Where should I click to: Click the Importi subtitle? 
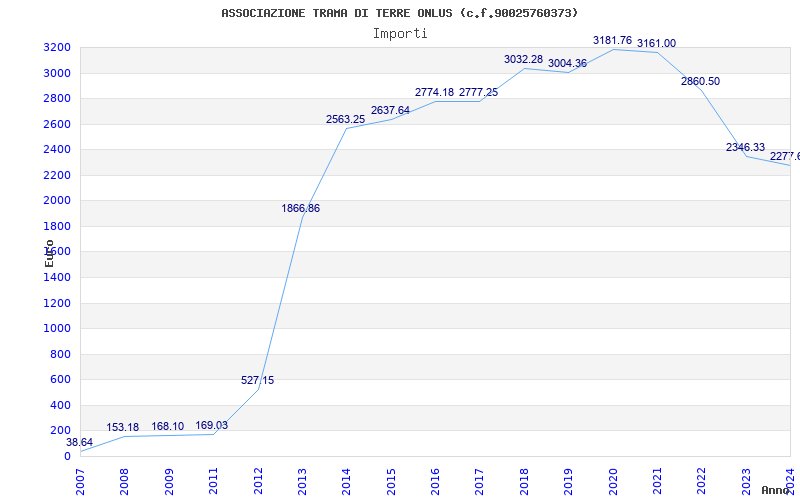coord(400,34)
